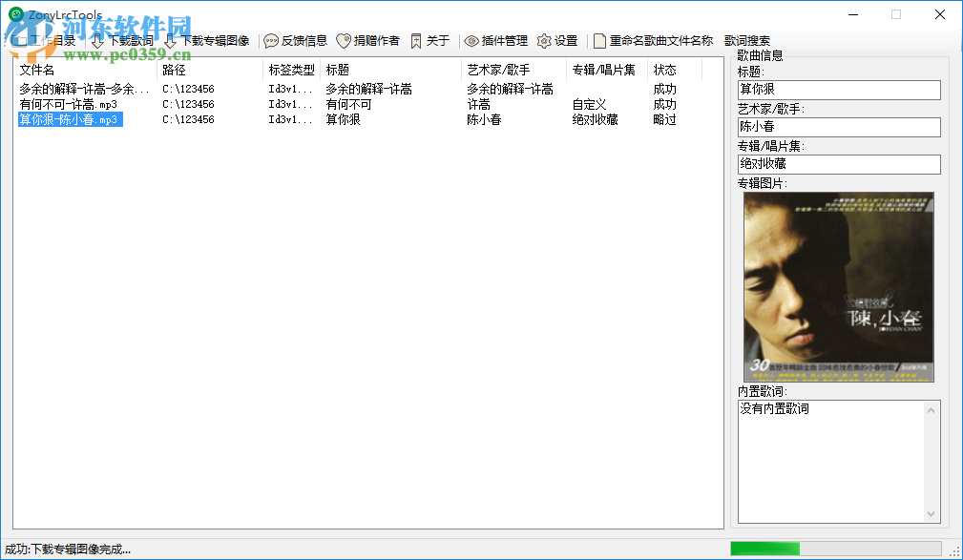Click the 陈小春 album cover thumbnail
Image resolution: width=963 pixels, height=560 pixels.
tap(838, 284)
